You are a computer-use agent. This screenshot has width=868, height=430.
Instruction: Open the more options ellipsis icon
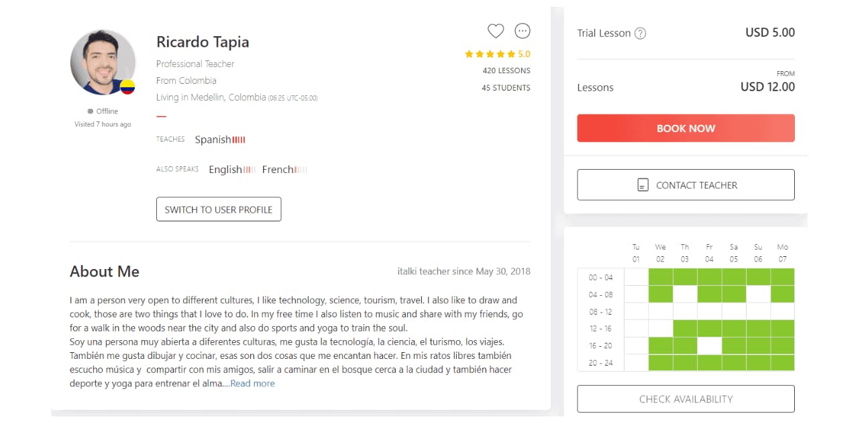click(x=522, y=31)
